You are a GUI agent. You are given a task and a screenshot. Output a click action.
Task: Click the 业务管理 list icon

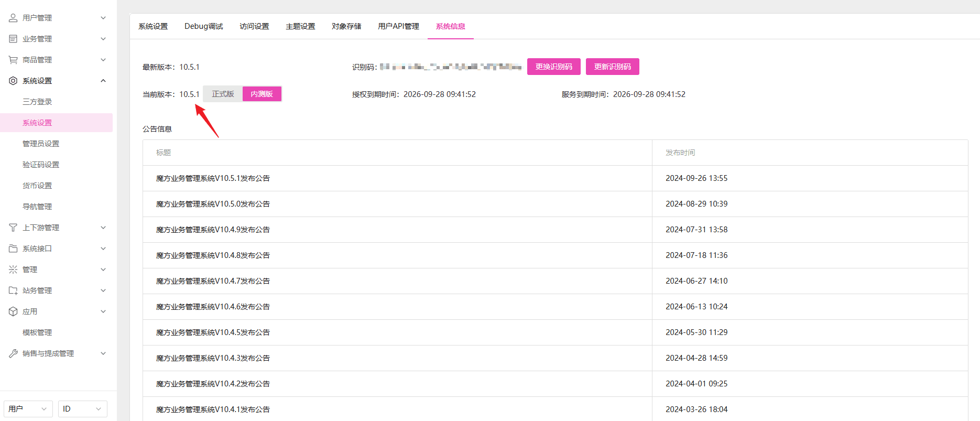(x=13, y=39)
